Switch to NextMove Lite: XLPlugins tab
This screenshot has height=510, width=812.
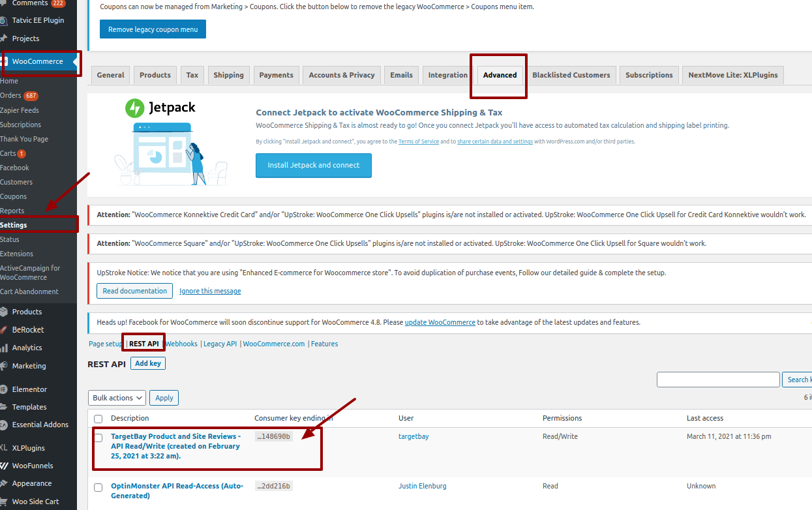(x=733, y=75)
